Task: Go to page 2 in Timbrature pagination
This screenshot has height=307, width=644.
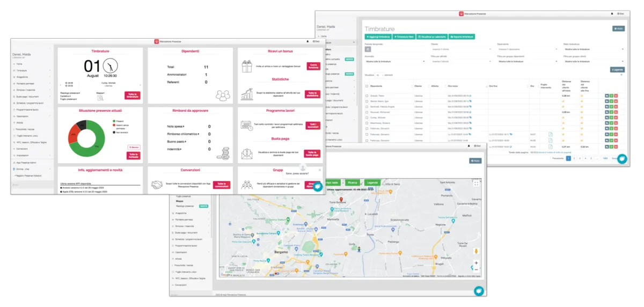Action: tap(574, 158)
